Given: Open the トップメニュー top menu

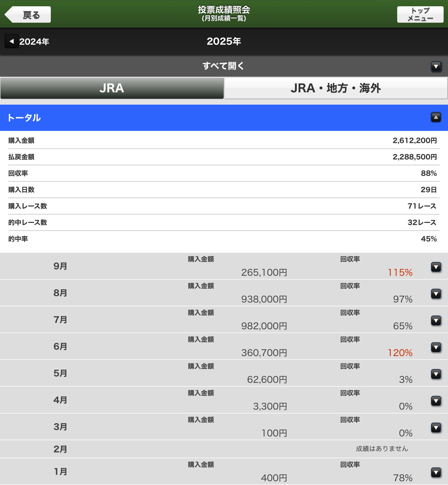Looking at the screenshot, I should coord(420,15).
